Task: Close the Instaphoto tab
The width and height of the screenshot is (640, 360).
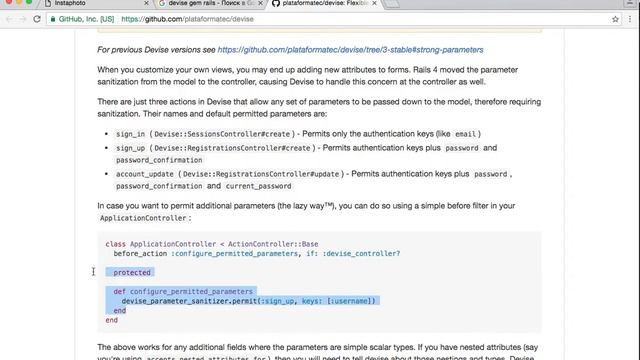Action: point(147,3)
